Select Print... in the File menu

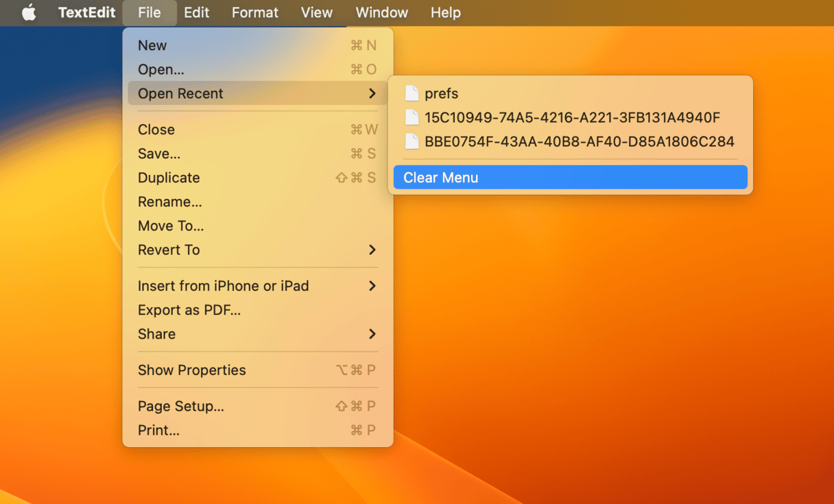(x=258, y=430)
